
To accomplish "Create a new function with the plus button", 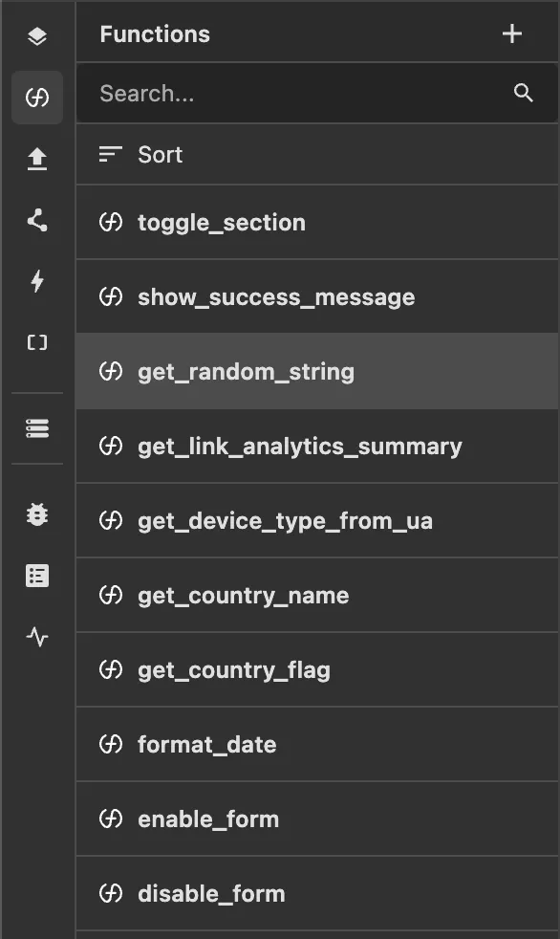I will tap(512, 33).
